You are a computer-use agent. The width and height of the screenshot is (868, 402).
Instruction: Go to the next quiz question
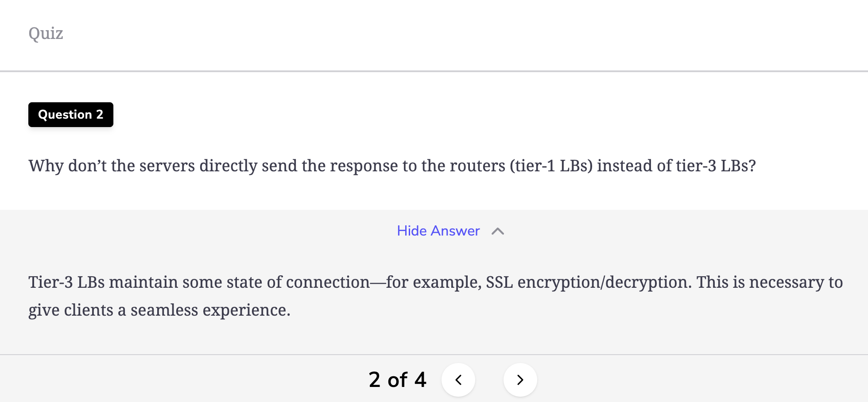520,379
